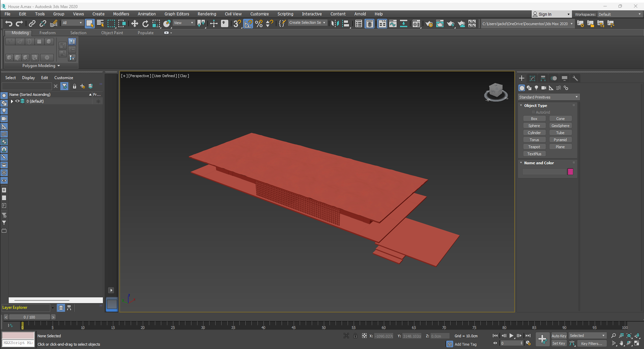Open the pink object color swatch
Viewport: 644px width, 349px height.
click(570, 172)
